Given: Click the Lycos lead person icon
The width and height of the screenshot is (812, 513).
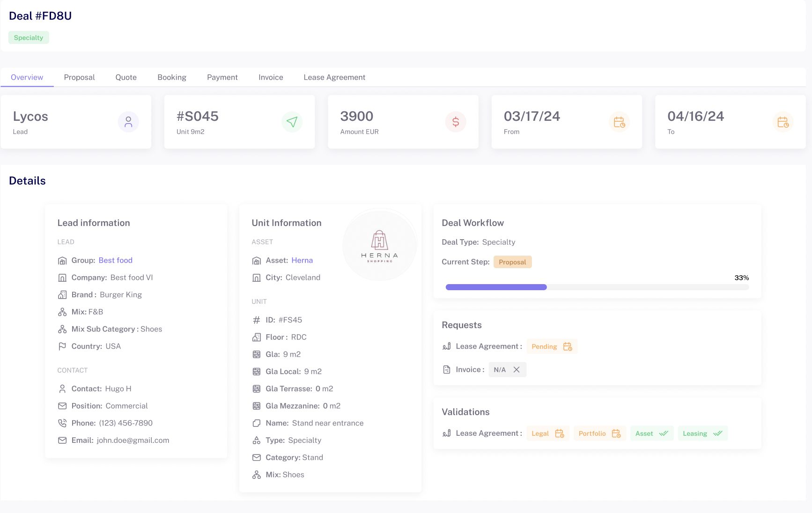Looking at the screenshot, I should [x=128, y=122].
